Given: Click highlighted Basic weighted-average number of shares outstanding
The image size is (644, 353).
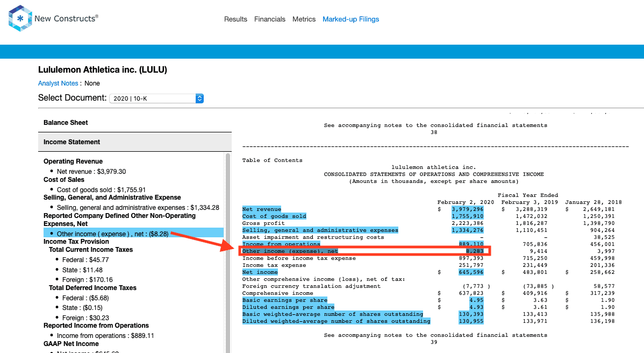Looking at the screenshot, I should pyautogui.click(x=332, y=314).
